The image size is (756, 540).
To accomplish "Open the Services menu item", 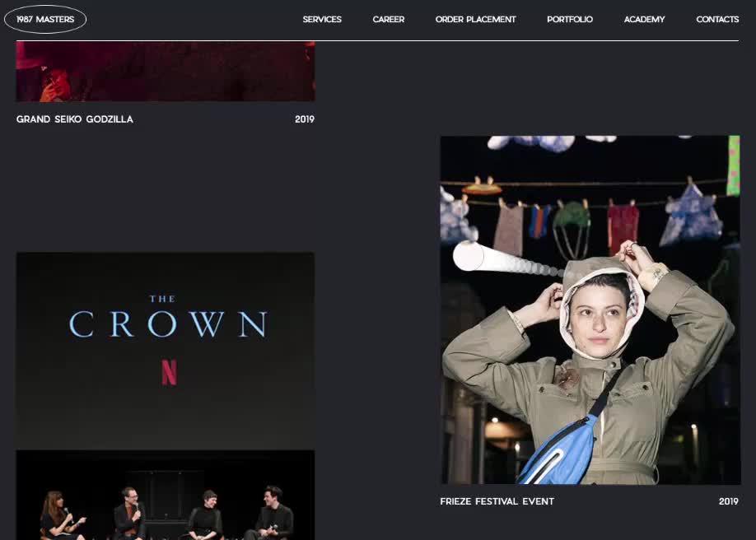I will [x=322, y=19].
